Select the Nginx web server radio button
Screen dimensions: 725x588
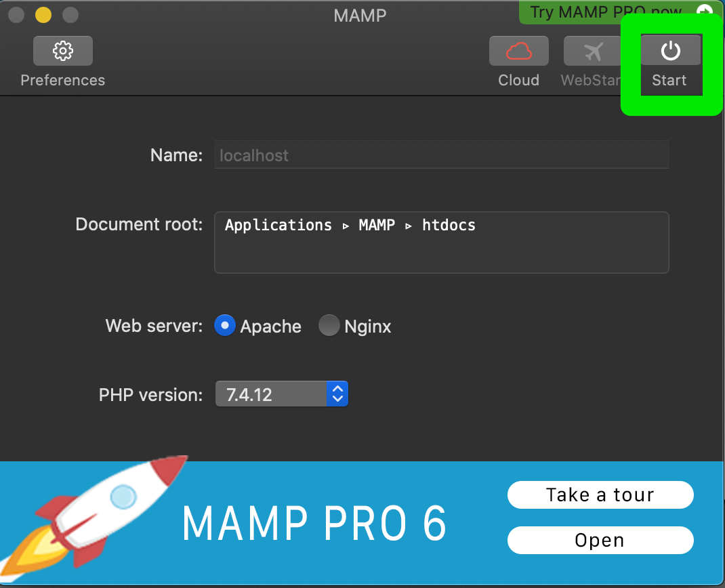[x=329, y=325]
